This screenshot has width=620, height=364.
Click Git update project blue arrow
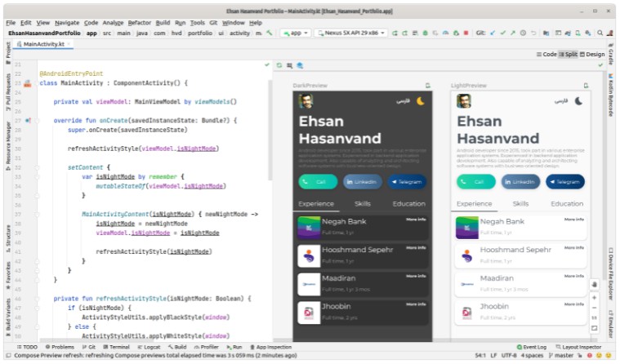click(x=493, y=33)
